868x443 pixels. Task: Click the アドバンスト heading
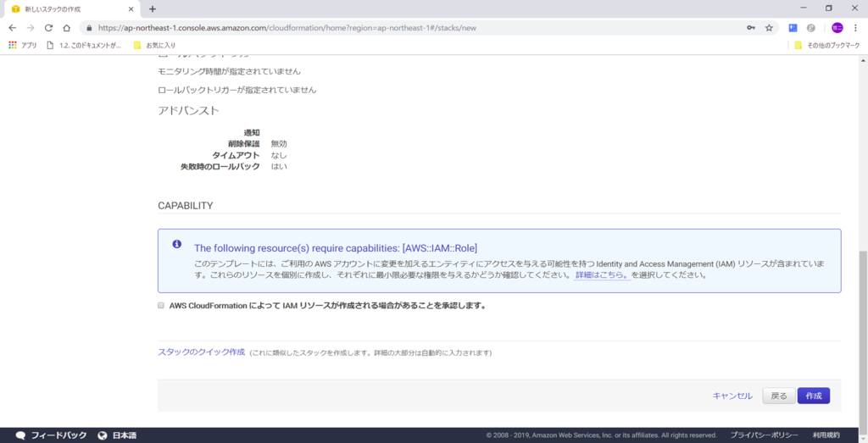(x=189, y=110)
